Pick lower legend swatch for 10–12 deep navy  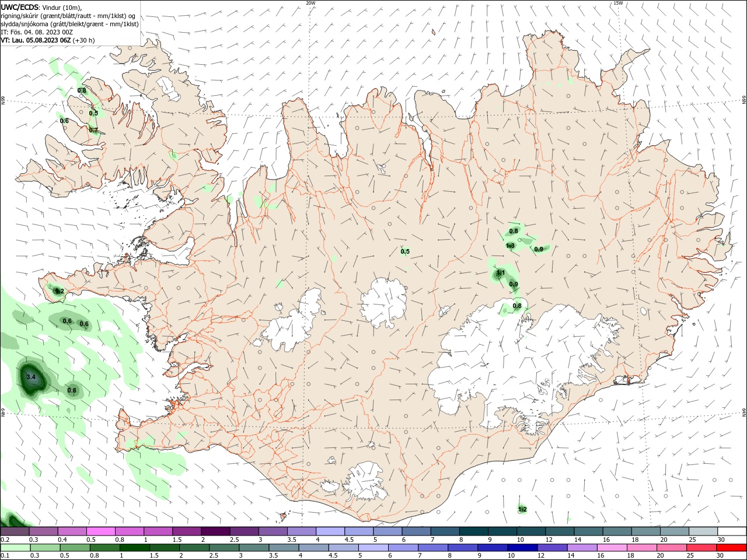tap(523, 547)
